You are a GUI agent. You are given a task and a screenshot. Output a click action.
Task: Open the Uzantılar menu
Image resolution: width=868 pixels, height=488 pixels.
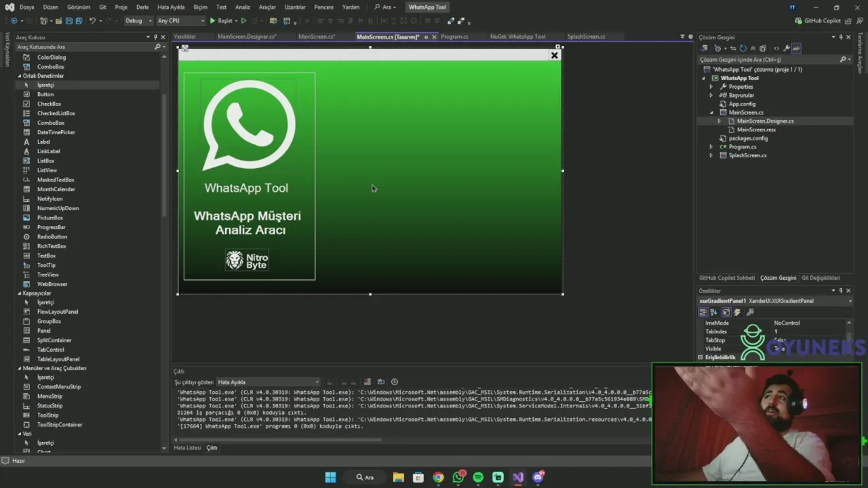pyautogui.click(x=295, y=7)
